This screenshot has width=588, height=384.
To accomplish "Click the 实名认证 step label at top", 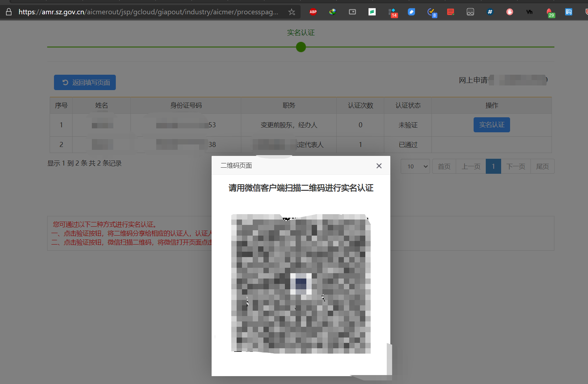I will pos(301,33).
